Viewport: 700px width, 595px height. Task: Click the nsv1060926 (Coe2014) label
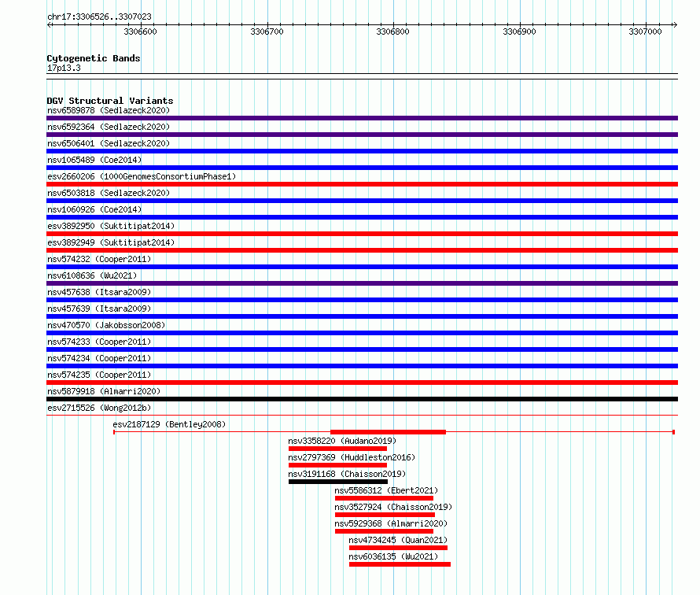94,209
